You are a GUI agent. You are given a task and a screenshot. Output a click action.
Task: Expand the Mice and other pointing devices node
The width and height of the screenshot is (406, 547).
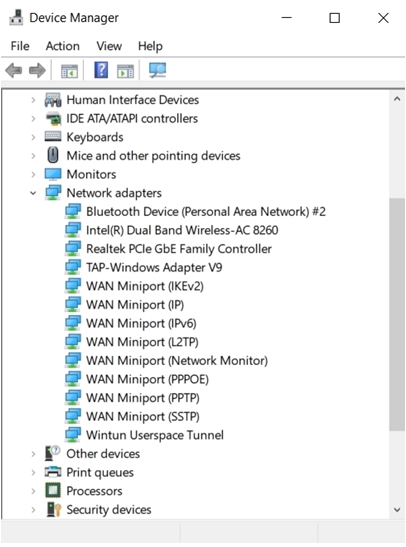pos(33,156)
